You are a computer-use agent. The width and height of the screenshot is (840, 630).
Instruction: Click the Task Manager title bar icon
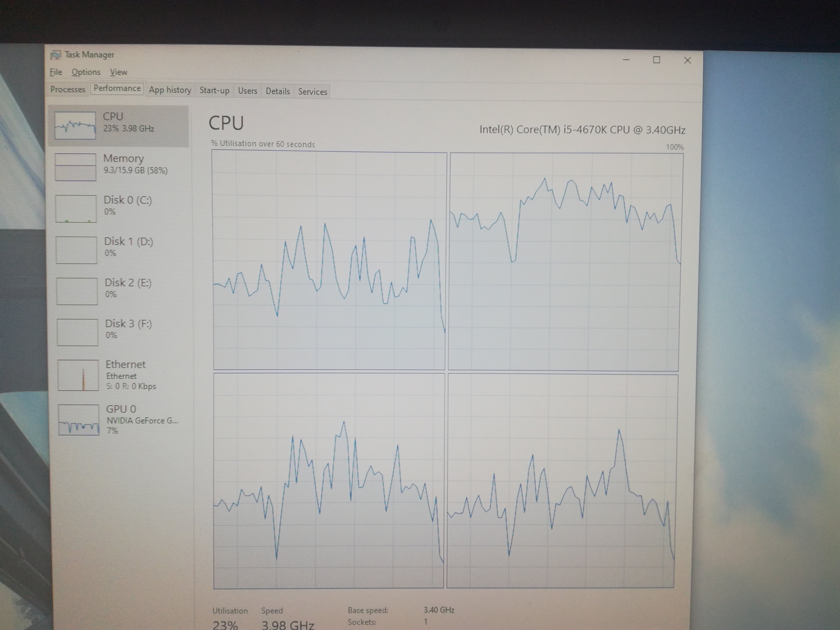[x=56, y=55]
